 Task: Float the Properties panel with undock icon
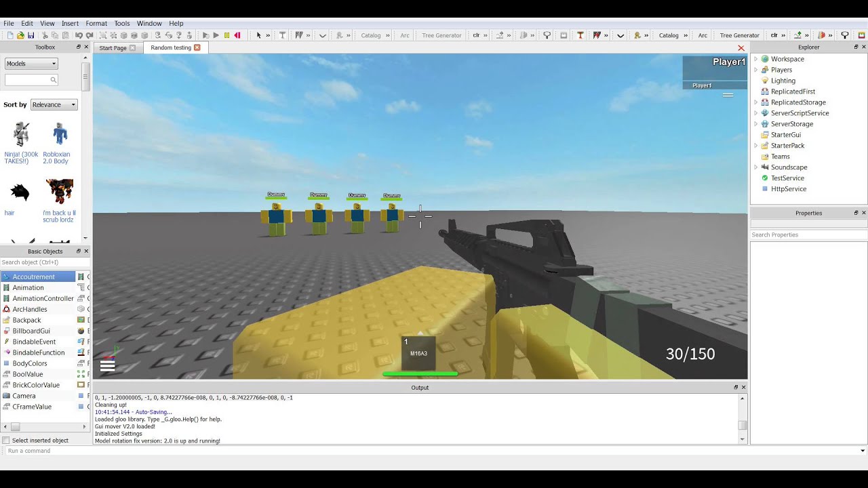pyautogui.click(x=856, y=213)
